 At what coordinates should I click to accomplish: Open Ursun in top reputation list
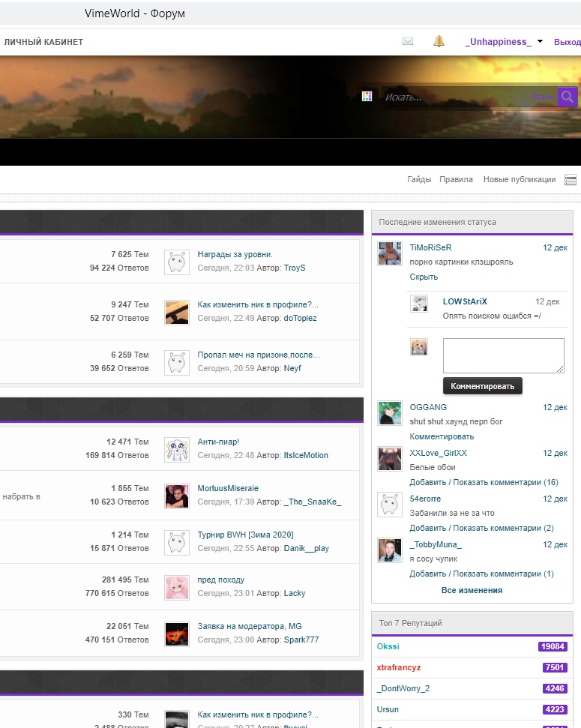[388, 709]
